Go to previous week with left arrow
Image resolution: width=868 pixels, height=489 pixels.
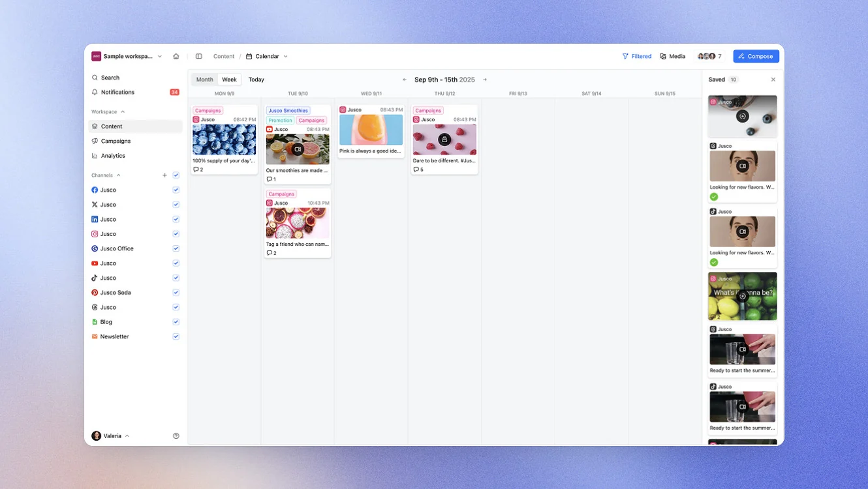(405, 80)
